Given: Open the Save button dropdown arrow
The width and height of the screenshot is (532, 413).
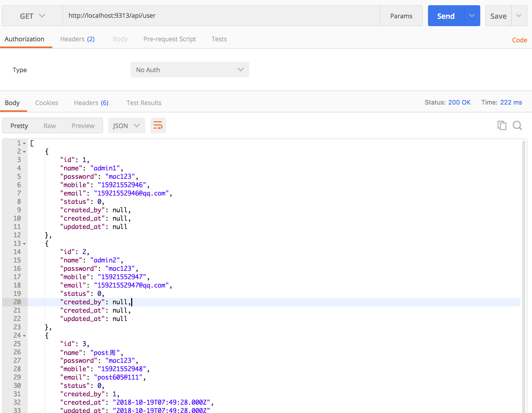Looking at the screenshot, I should coord(519,16).
